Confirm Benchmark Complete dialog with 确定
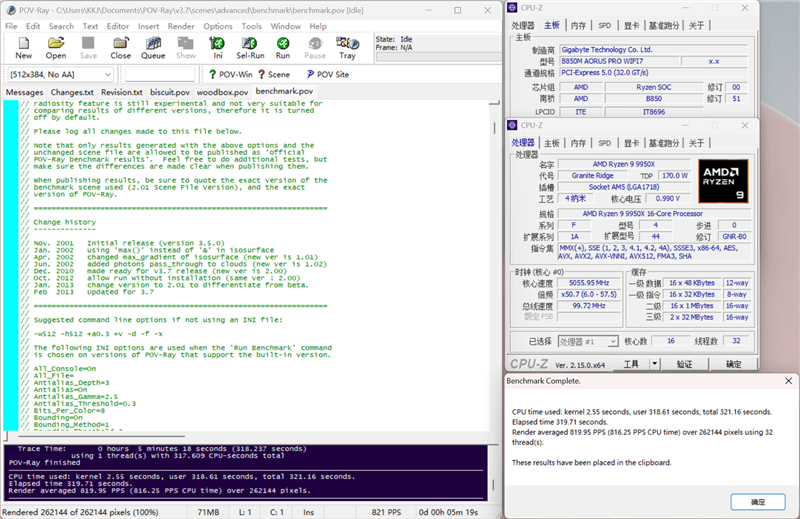The image size is (800, 519). pos(758,502)
